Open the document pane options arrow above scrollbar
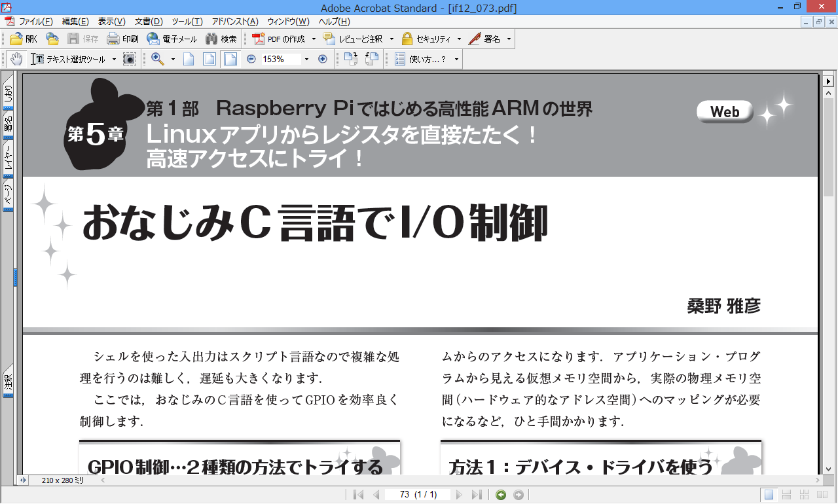 pos(828,80)
